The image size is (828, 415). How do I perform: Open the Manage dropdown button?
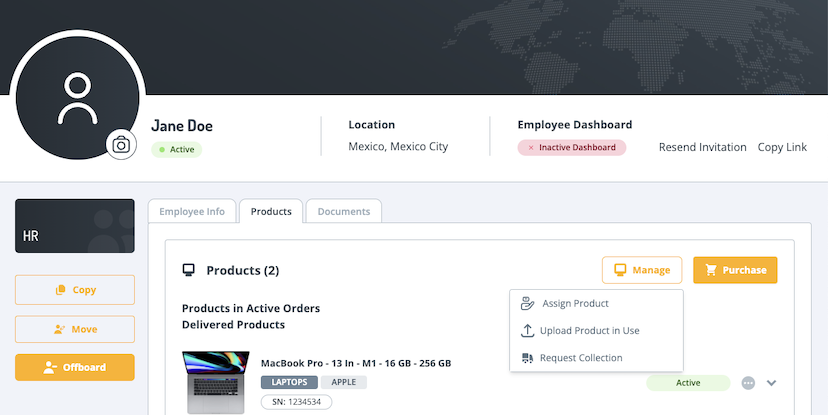642,270
